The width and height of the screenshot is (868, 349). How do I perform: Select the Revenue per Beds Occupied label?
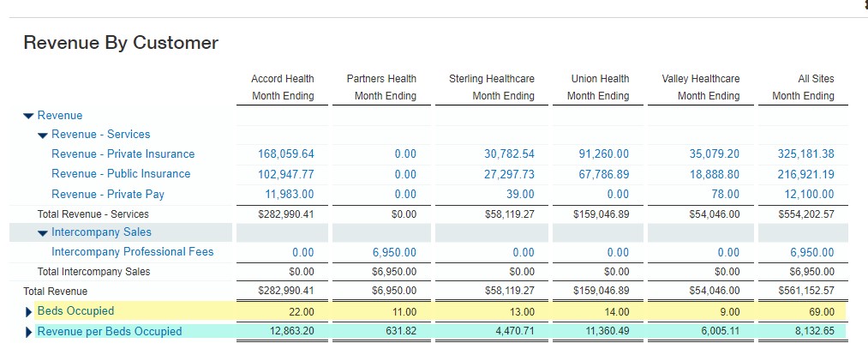pyautogui.click(x=110, y=332)
